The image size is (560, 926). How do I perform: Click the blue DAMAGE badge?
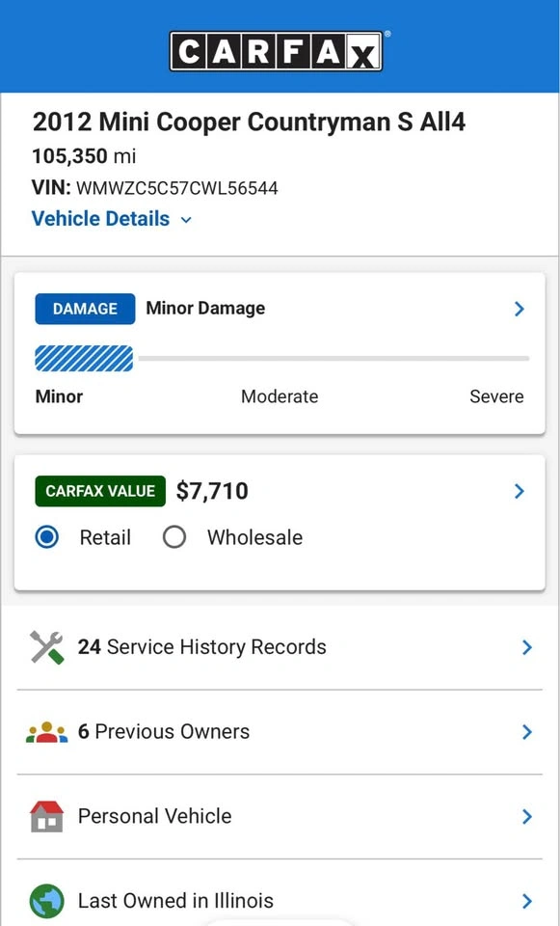click(x=85, y=309)
